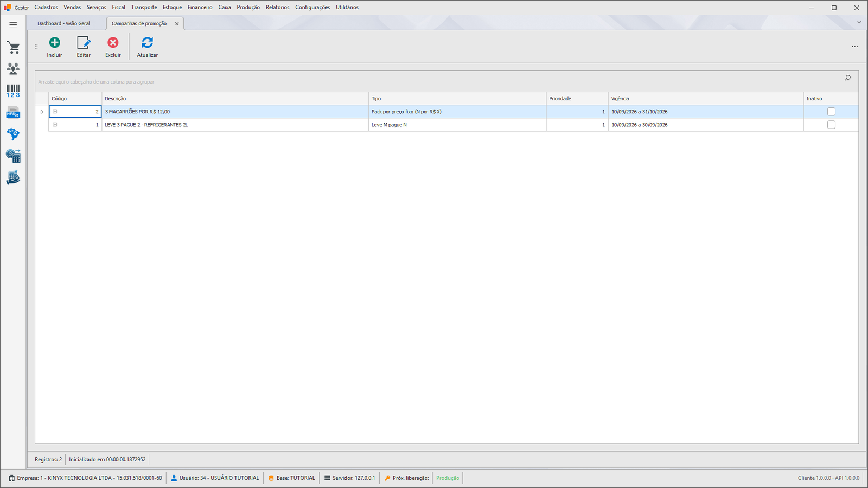Image resolution: width=868 pixels, height=488 pixels.
Task: Click the Editar toolbar button
Action: point(84,47)
